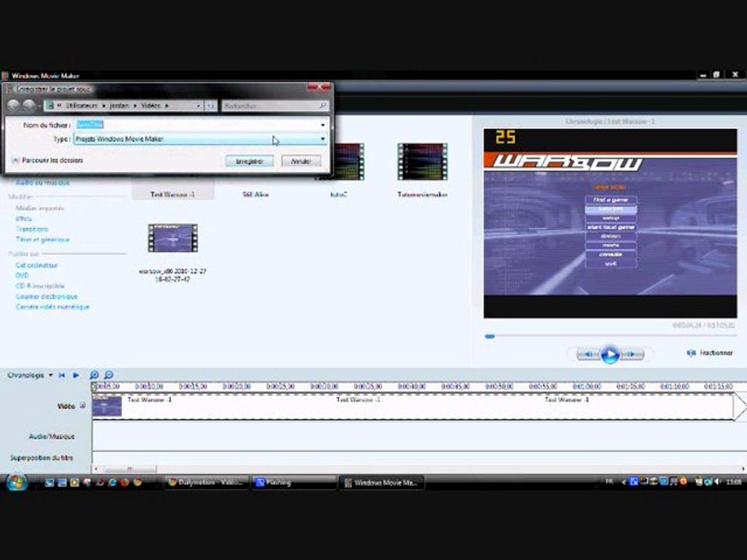
Task: Click the CD-R inscriptible publish link
Action: pos(40,286)
